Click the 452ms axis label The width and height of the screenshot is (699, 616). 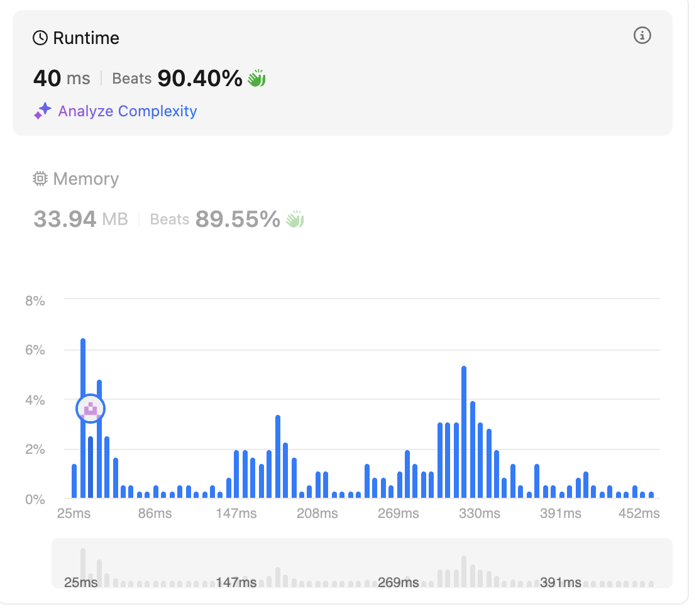[x=639, y=514]
